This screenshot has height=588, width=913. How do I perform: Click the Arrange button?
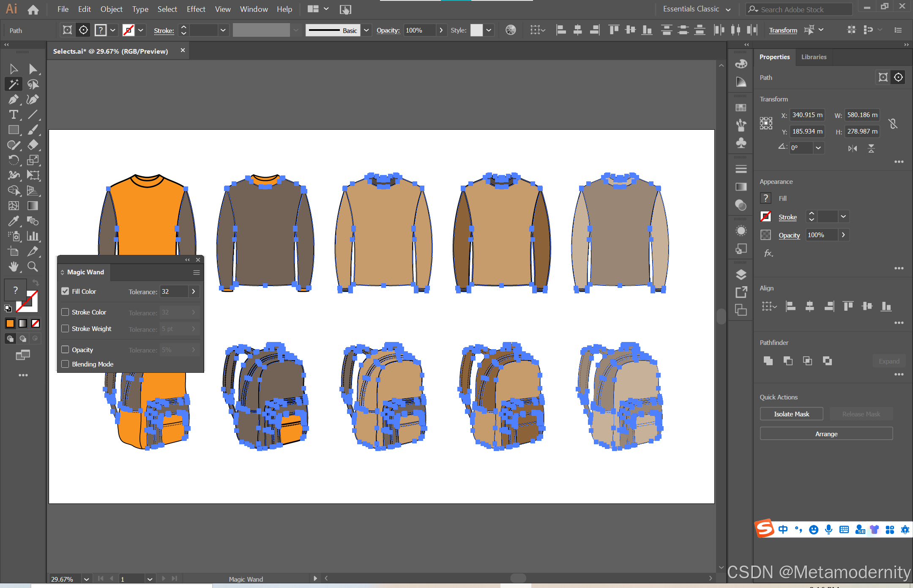[x=826, y=434]
